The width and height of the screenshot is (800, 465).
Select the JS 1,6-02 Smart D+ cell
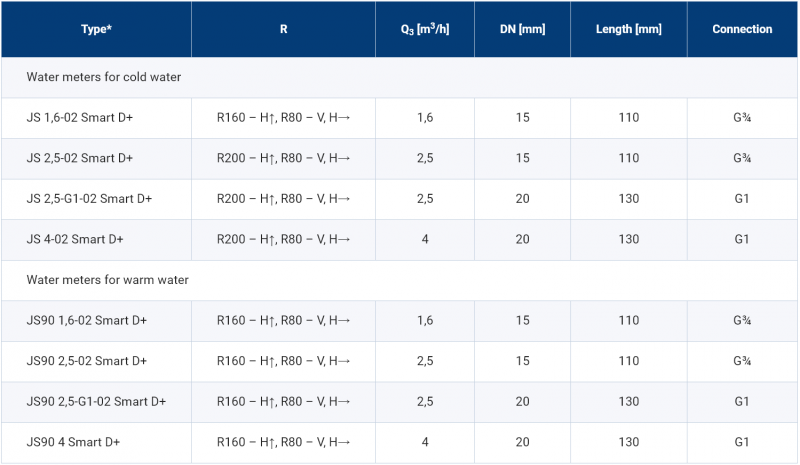[x=96, y=118]
